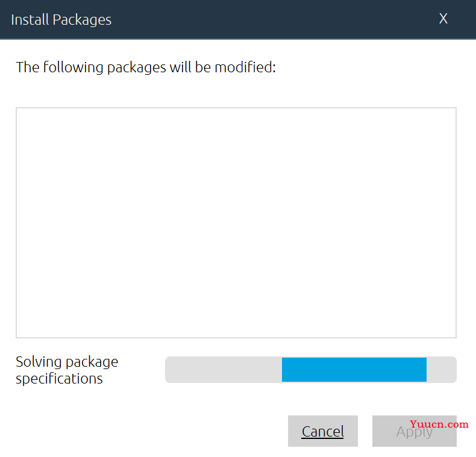Click the word 'specifications' in status message
The height and width of the screenshot is (457, 476).
point(59,378)
